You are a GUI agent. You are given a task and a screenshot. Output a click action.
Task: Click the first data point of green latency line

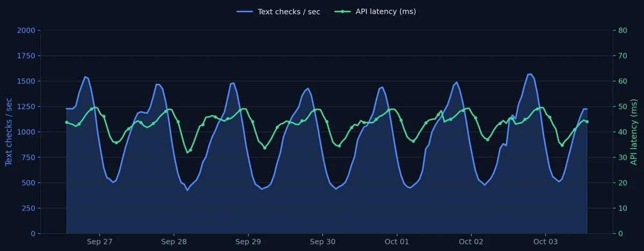point(67,122)
